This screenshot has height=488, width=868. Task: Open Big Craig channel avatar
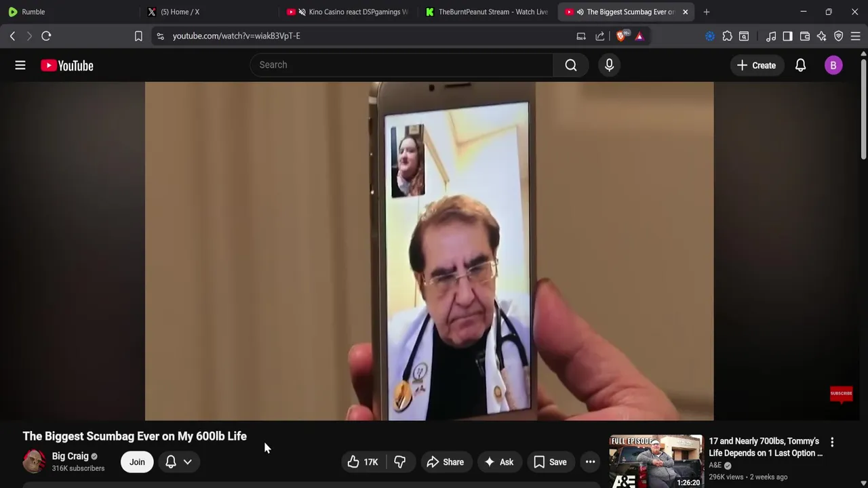[x=34, y=462]
